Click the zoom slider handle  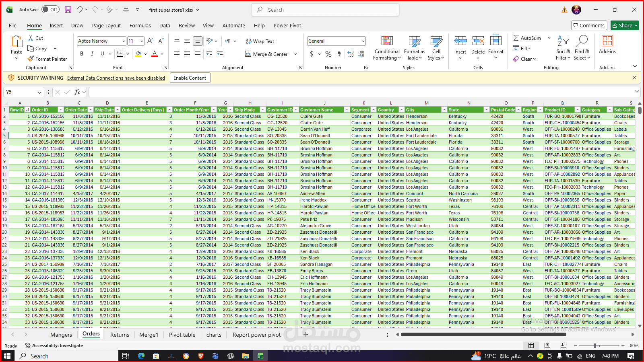[x=595, y=346]
